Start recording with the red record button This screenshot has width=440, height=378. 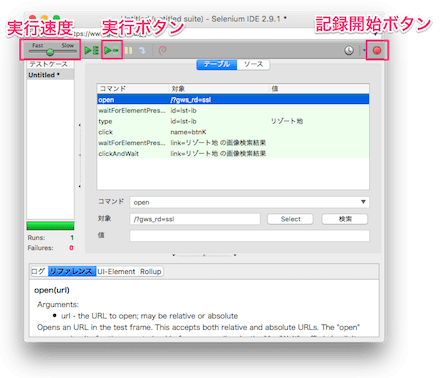377,50
